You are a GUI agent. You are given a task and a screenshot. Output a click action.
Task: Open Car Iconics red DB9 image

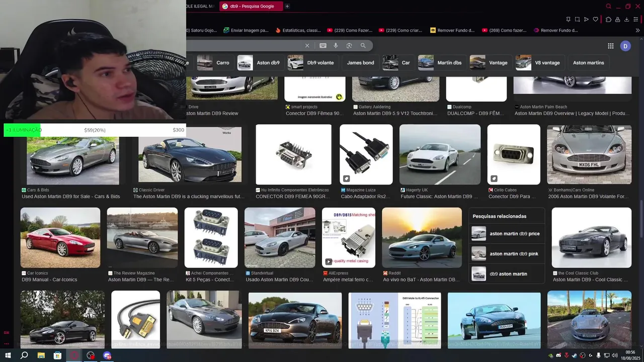(60, 237)
